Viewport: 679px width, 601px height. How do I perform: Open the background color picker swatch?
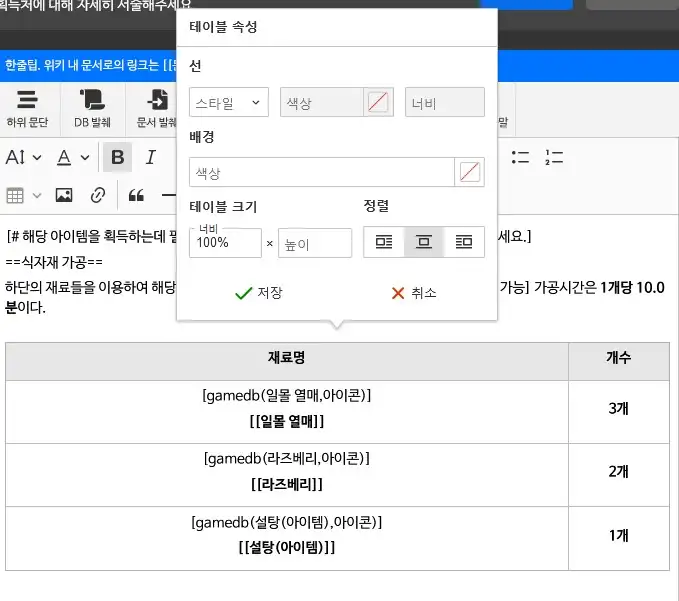(x=469, y=172)
